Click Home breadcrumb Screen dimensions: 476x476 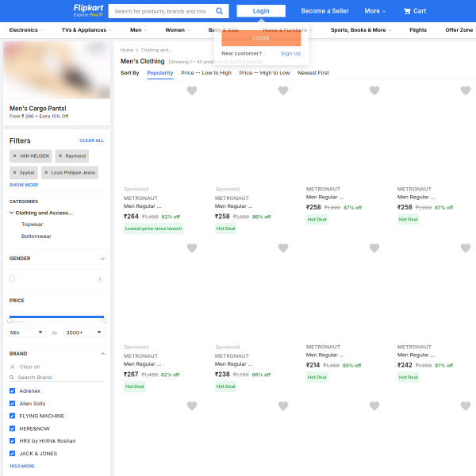click(x=127, y=50)
